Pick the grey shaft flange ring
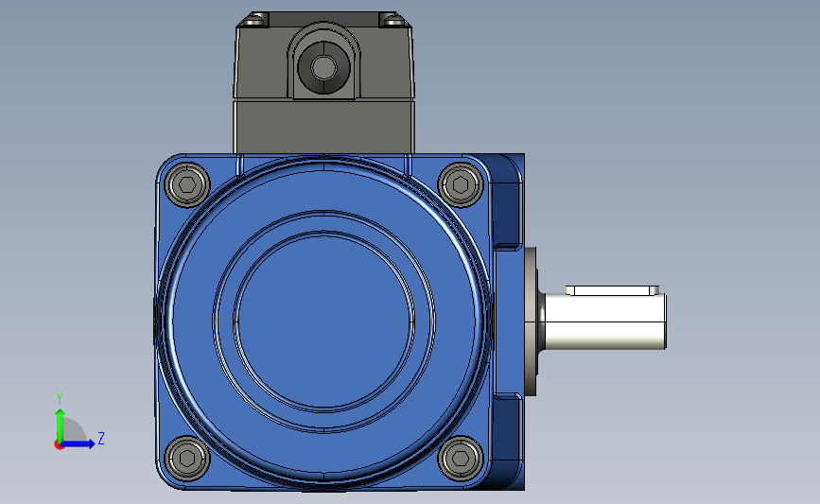The height and width of the screenshot is (504, 820). point(532,321)
